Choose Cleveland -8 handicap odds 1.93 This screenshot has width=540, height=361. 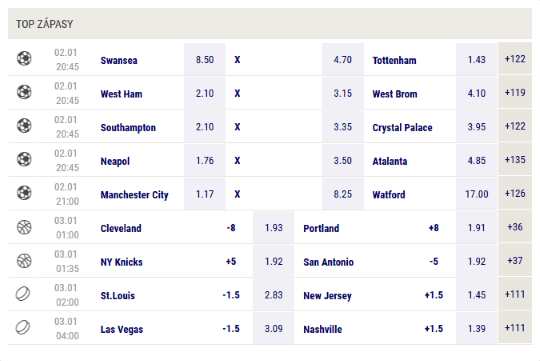pos(273,228)
